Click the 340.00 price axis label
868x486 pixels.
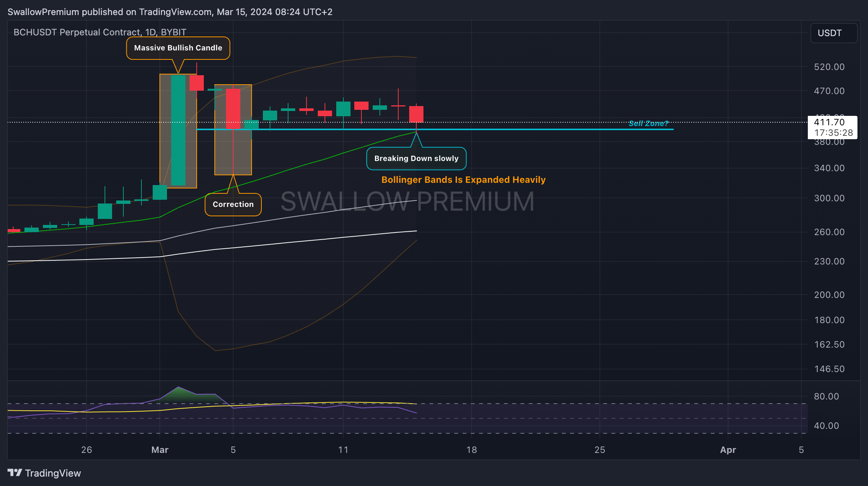coord(829,168)
